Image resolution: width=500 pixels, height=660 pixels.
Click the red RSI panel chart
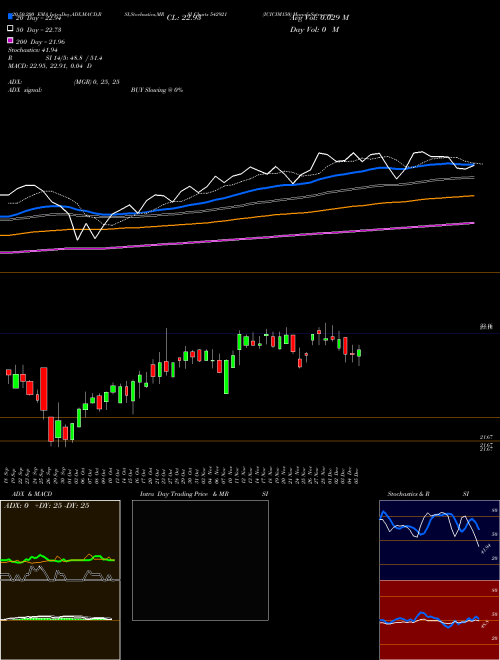pyautogui.click(x=439, y=620)
